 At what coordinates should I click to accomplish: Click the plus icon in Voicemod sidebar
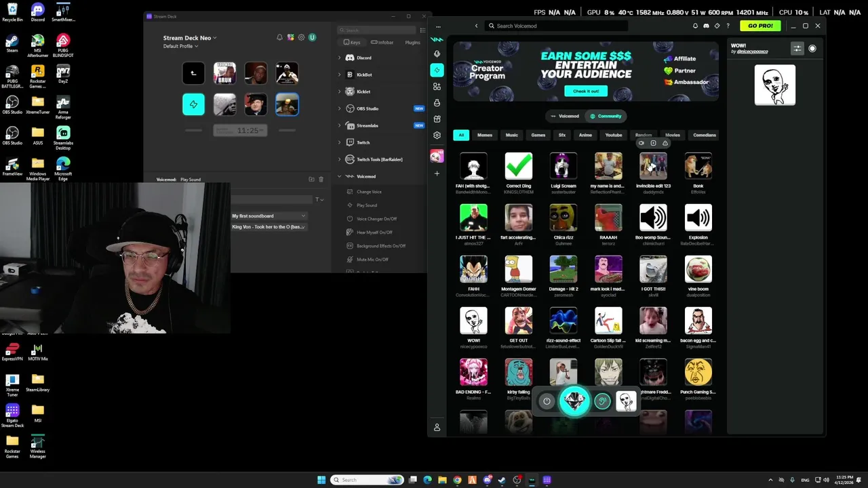437,174
